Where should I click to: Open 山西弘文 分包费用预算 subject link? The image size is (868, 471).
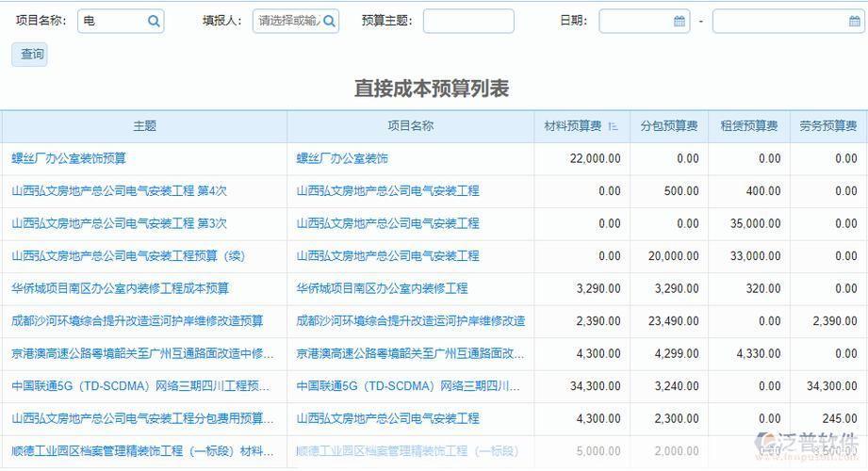[142, 418]
